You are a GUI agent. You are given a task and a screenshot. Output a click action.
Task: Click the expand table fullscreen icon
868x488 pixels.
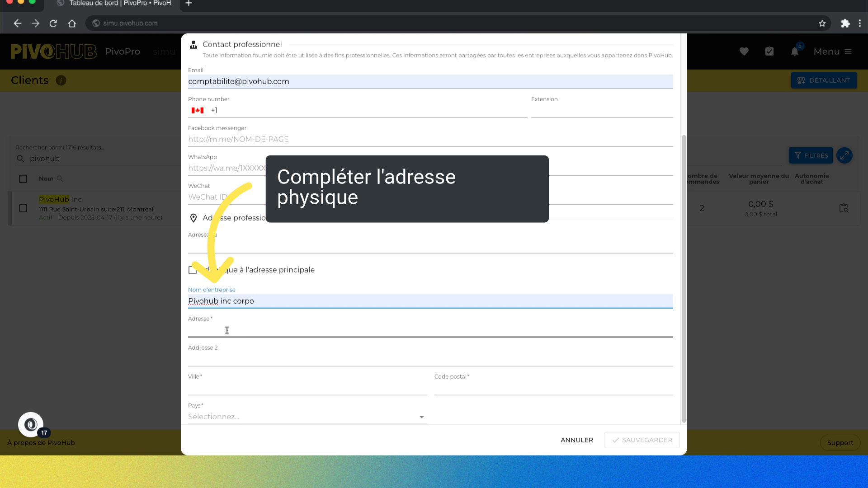point(844,155)
